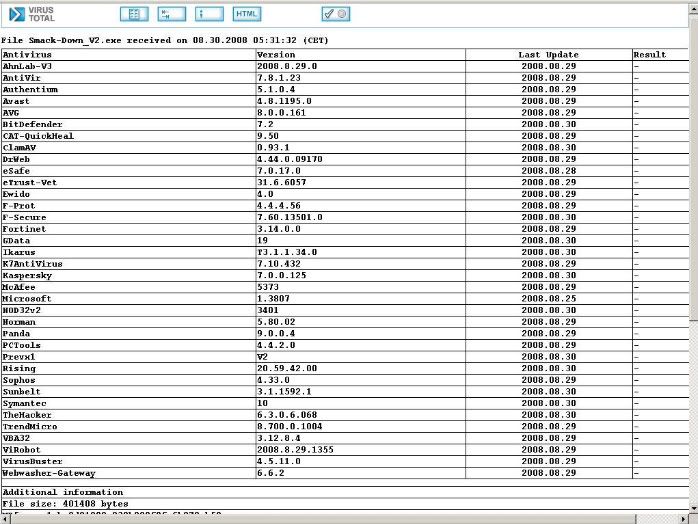Select the 'K7AntiVirus' antivirus name
Viewport: 698px width, 524px height.
pos(32,264)
